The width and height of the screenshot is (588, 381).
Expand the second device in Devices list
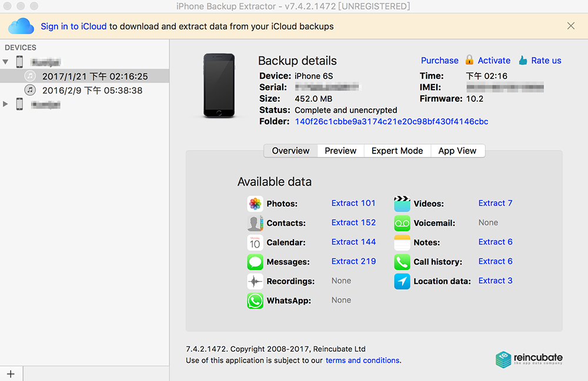(5, 104)
